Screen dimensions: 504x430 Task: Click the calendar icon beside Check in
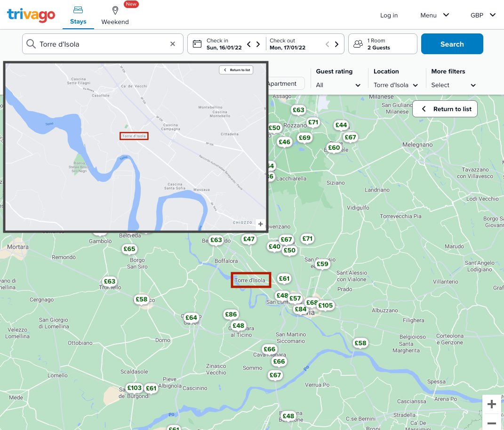coord(198,43)
